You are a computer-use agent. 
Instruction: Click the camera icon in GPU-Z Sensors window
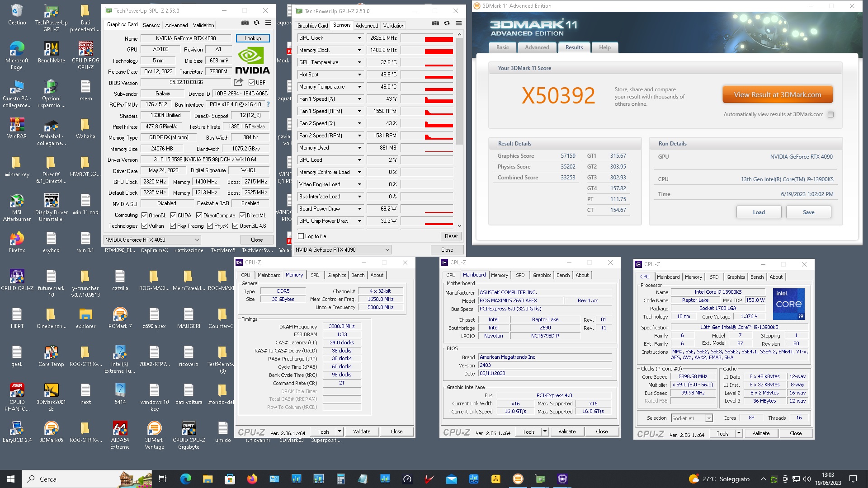coord(435,23)
